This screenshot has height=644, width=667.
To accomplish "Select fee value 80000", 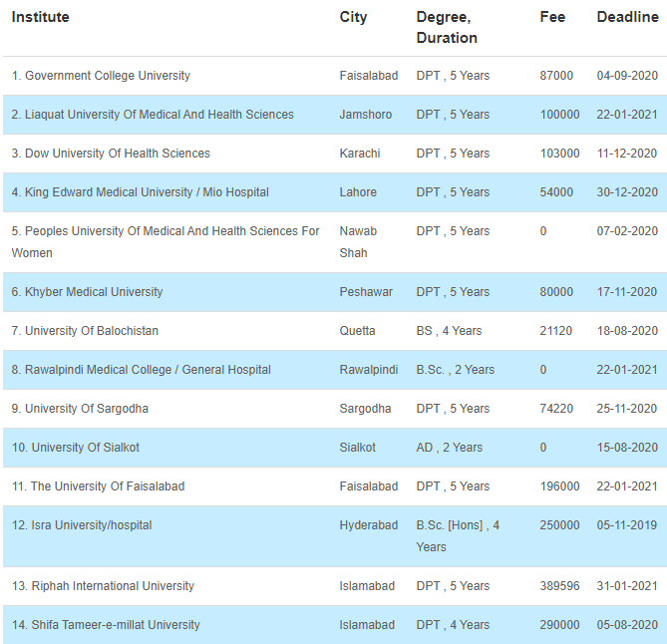I will tap(556, 292).
